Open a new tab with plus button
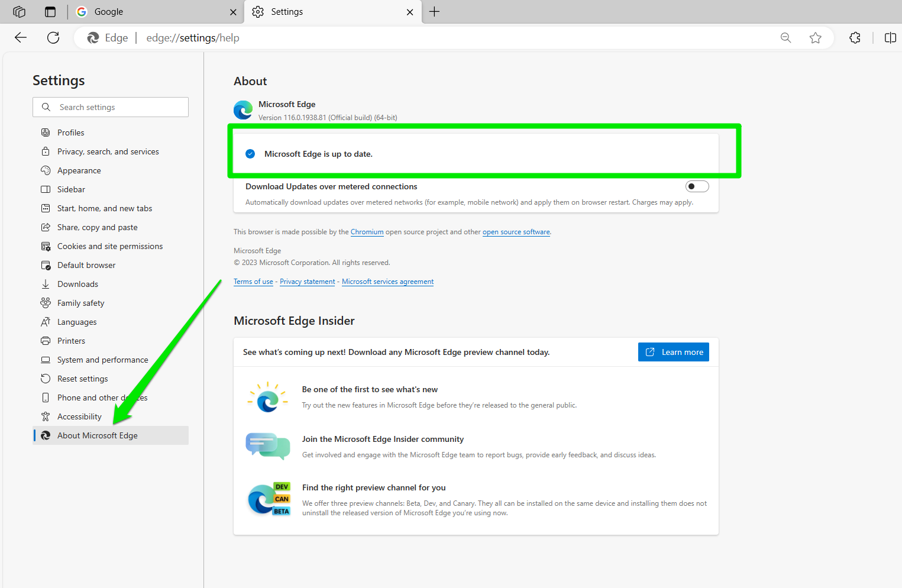902x588 pixels. point(434,12)
